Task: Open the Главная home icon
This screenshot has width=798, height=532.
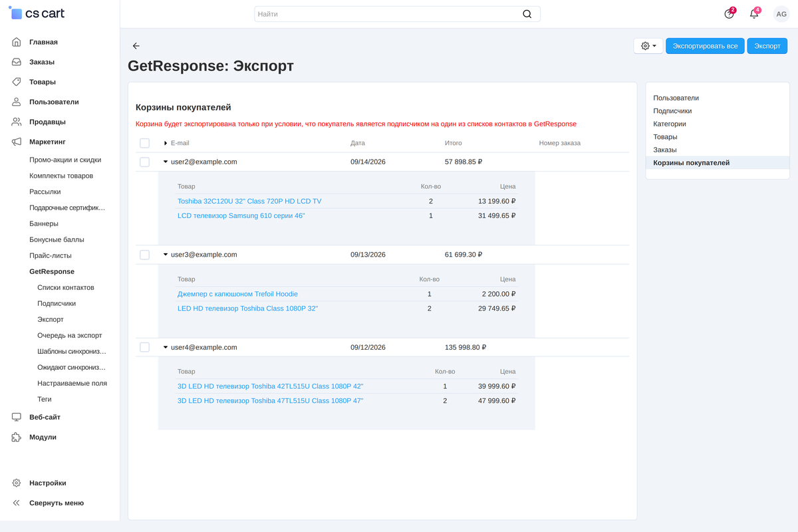Action: click(x=17, y=42)
